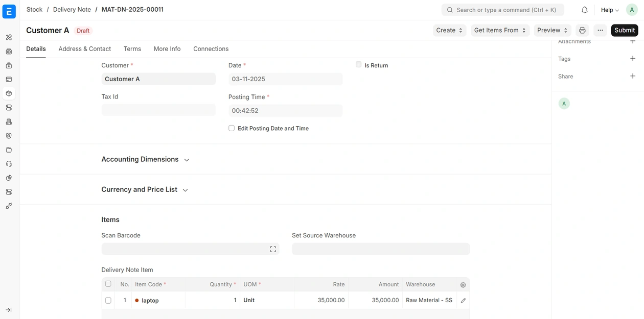
Task: Click the barcode scan icon
Action: (273, 249)
